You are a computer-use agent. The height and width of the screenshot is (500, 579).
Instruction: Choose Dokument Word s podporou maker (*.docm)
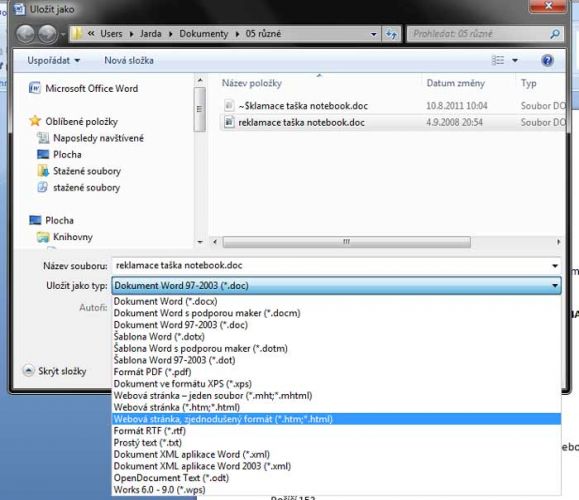click(x=336, y=313)
